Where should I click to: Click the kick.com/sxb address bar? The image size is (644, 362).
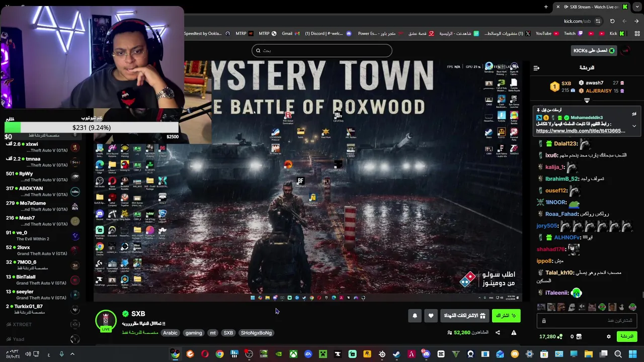tap(577, 21)
